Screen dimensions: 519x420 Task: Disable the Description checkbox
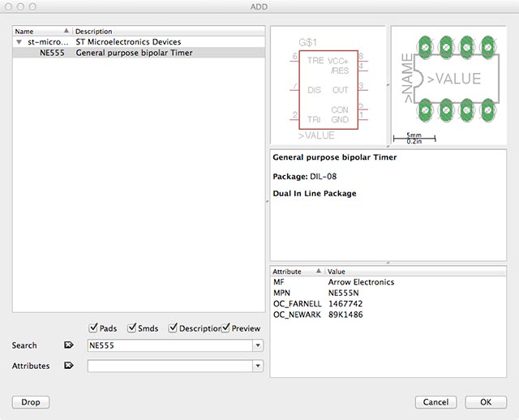[174, 328]
